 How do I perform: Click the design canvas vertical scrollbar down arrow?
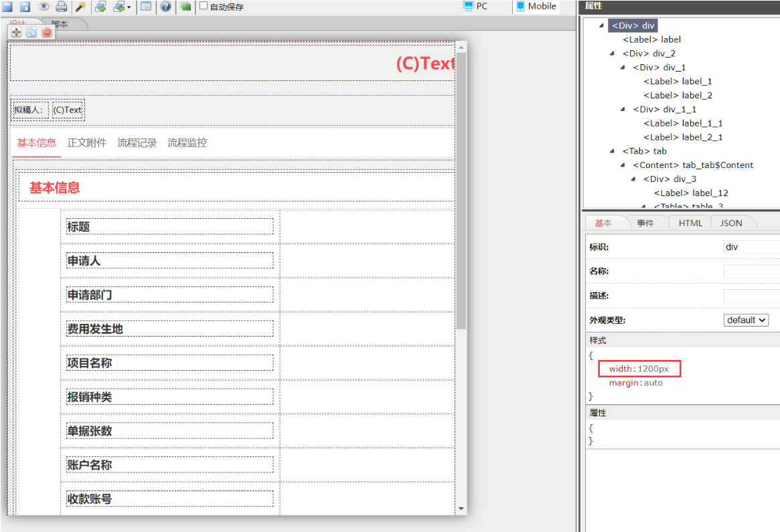pyautogui.click(x=461, y=509)
